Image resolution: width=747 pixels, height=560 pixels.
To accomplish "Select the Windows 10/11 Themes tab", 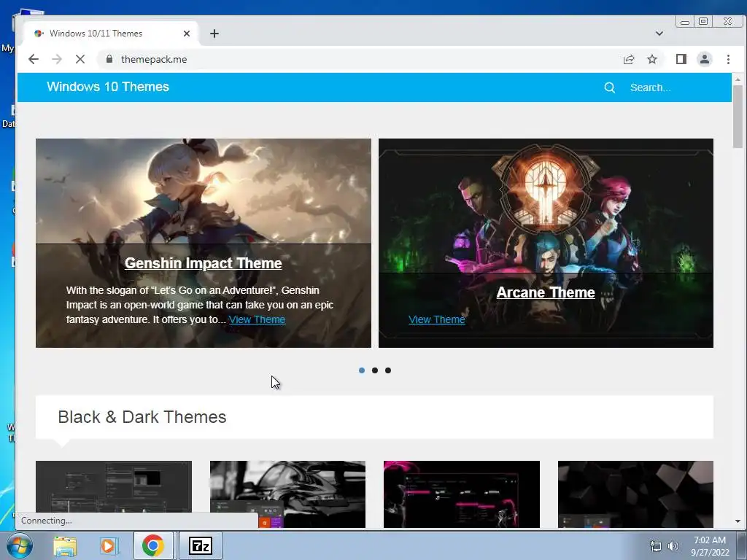I will coord(110,34).
